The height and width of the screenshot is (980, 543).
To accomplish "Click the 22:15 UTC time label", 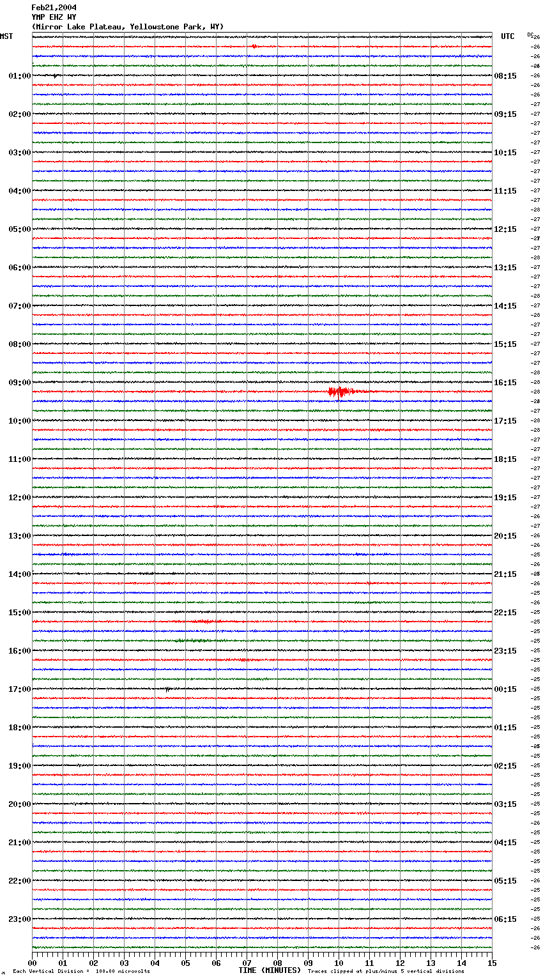I will (x=505, y=613).
